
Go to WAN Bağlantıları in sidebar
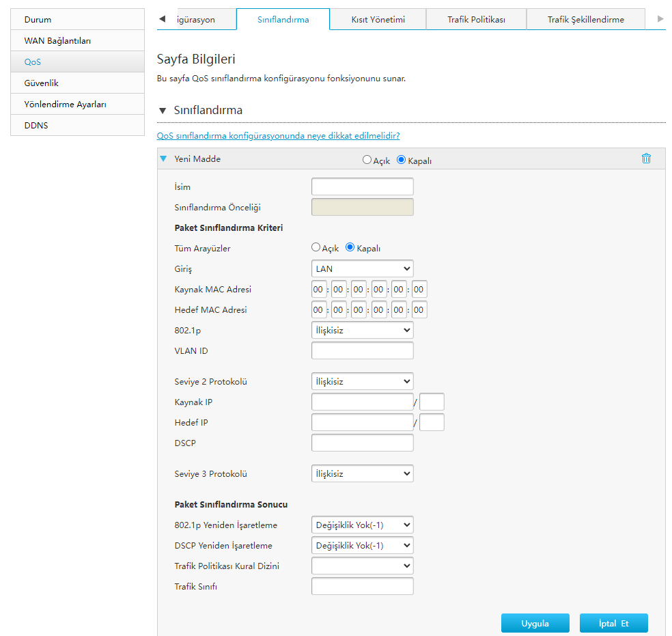coord(57,40)
